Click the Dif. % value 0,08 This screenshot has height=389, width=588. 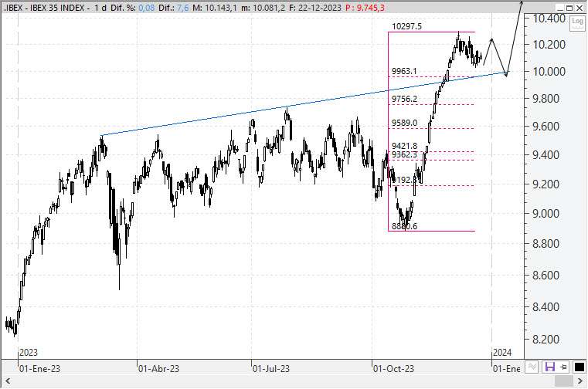tap(146, 8)
